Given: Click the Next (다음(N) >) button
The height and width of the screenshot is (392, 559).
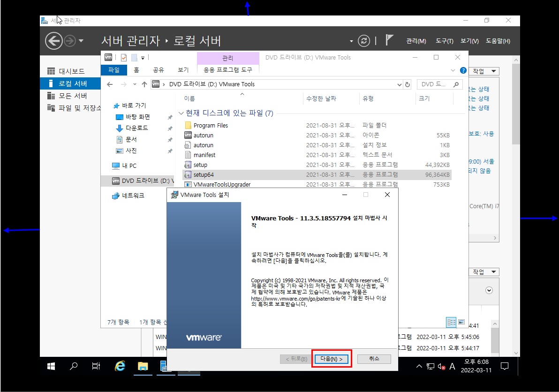Looking at the screenshot, I should pos(332,359).
